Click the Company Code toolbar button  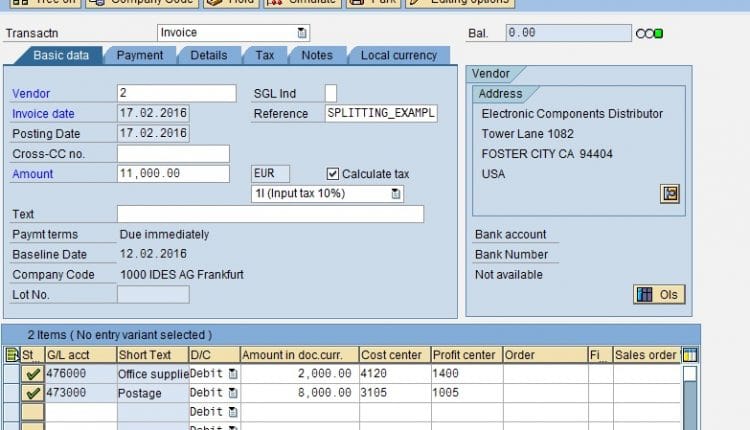coord(142,2)
